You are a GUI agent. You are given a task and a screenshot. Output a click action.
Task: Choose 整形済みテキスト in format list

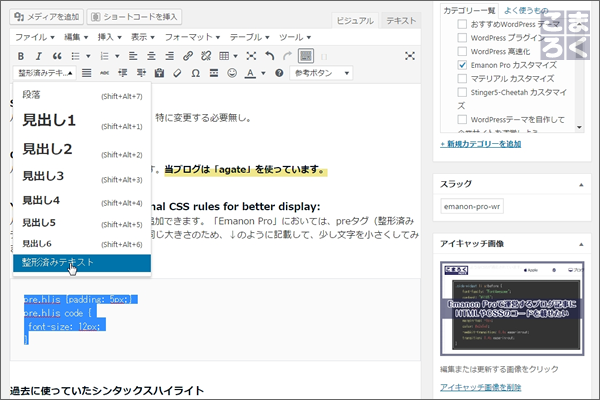click(x=82, y=263)
